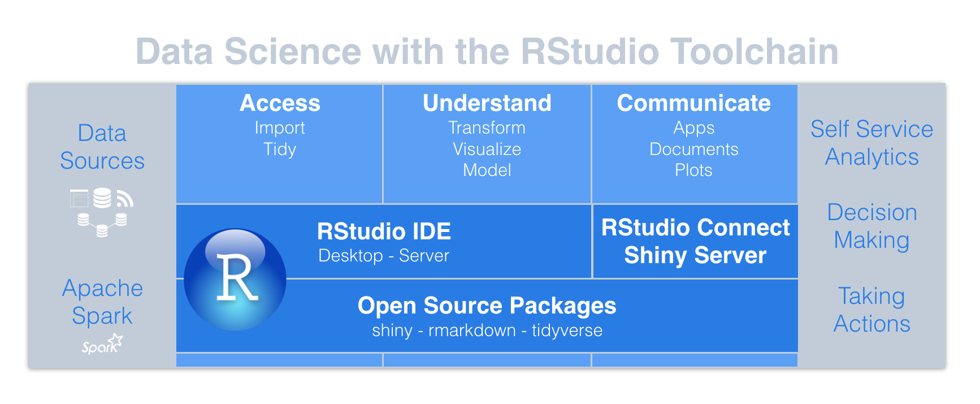Click the RSS feed icon
The height and width of the screenshot is (404, 980).
click(x=125, y=199)
